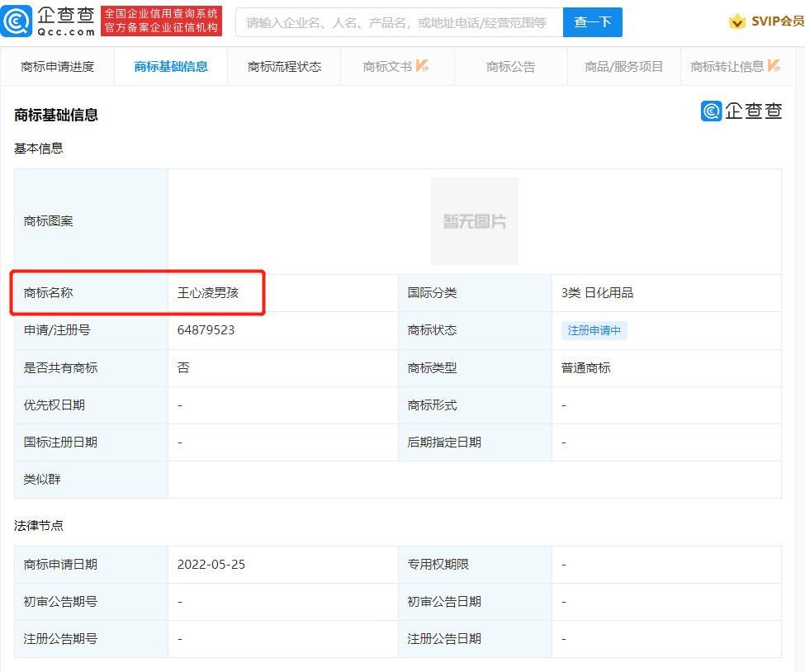Click the red 全国企业信用查询系统 banner

161,21
